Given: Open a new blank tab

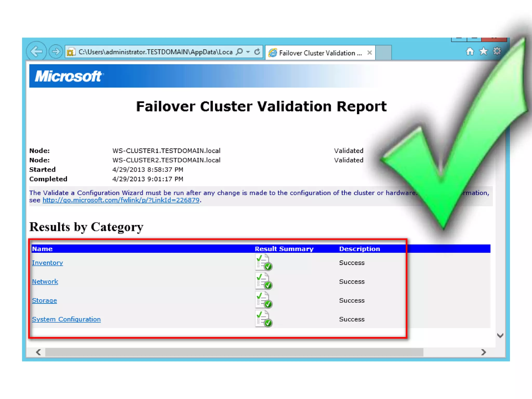Looking at the screenshot, I should tap(383, 53).
